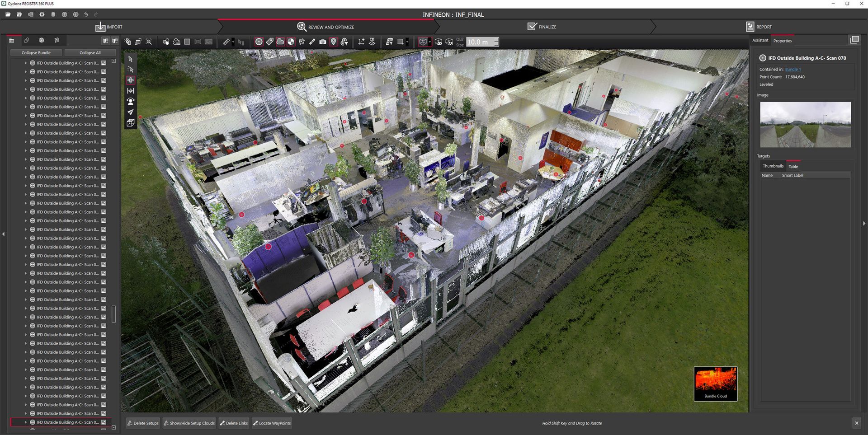Viewport: 868px width, 435px height.
Task: Click the zoom to extents magnifier icon
Action: 149,42
